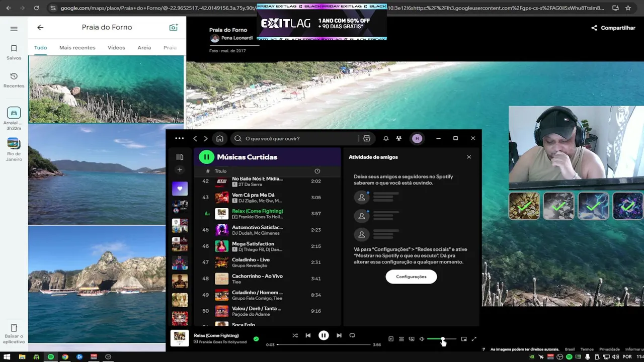Viewport: 644px width, 362px height.
Task: Bookmark this page with star icon
Action: point(628,8)
